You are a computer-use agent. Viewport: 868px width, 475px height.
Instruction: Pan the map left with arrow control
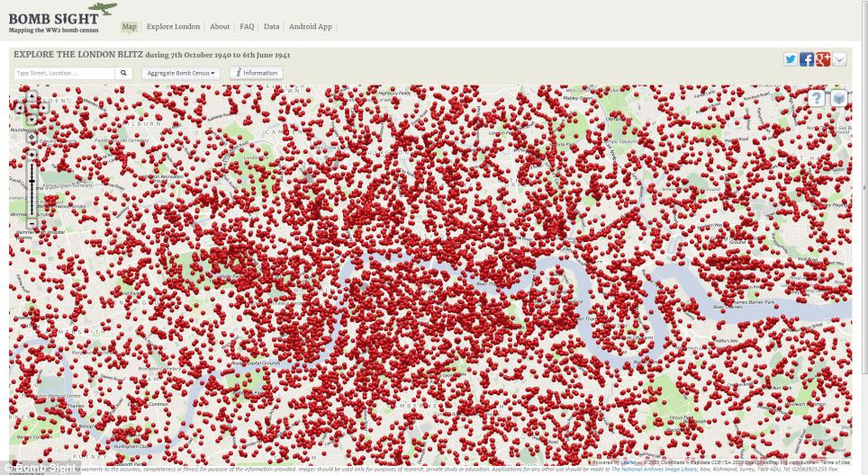[x=20, y=108]
